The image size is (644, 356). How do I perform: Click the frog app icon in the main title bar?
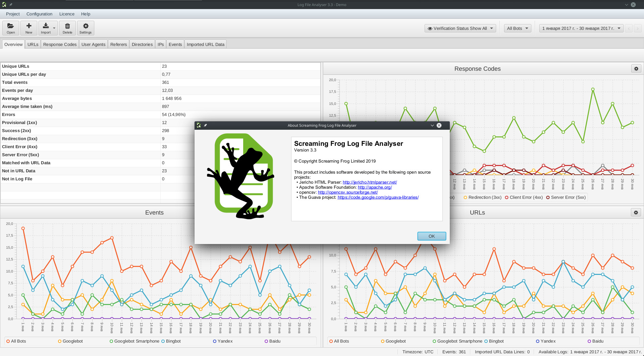click(4, 5)
